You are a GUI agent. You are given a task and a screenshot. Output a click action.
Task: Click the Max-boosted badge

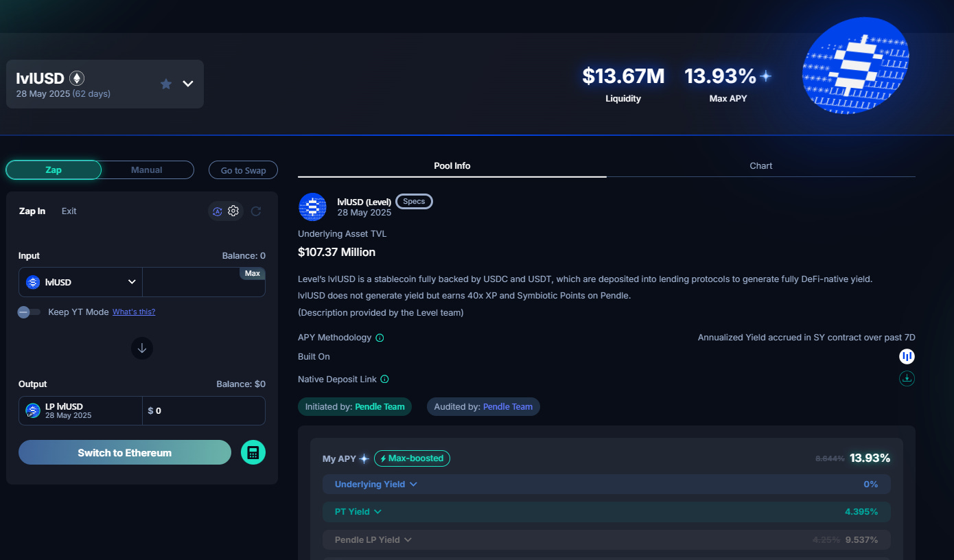[412, 458]
